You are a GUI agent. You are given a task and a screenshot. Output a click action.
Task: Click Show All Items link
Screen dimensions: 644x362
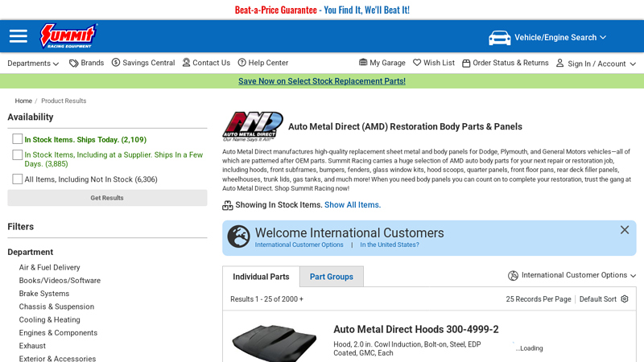pos(353,205)
